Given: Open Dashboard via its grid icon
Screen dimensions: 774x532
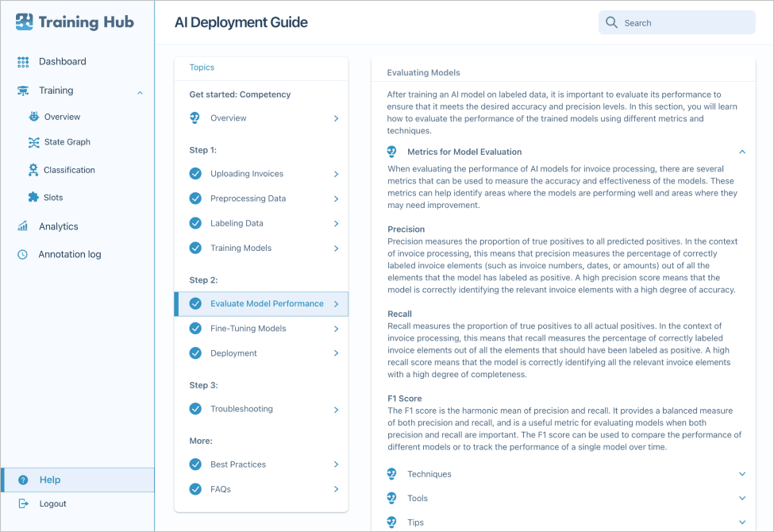Looking at the screenshot, I should pos(23,62).
